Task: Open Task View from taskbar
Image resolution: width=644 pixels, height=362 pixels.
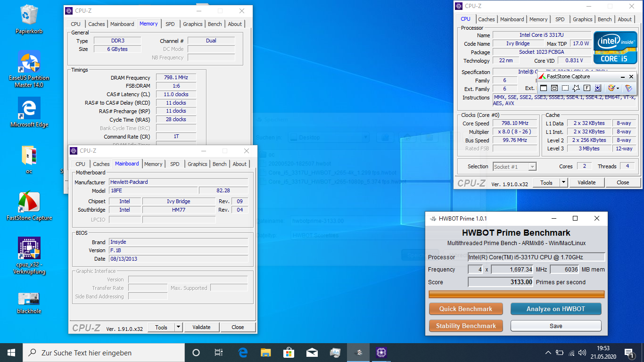Action: (219, 353)
